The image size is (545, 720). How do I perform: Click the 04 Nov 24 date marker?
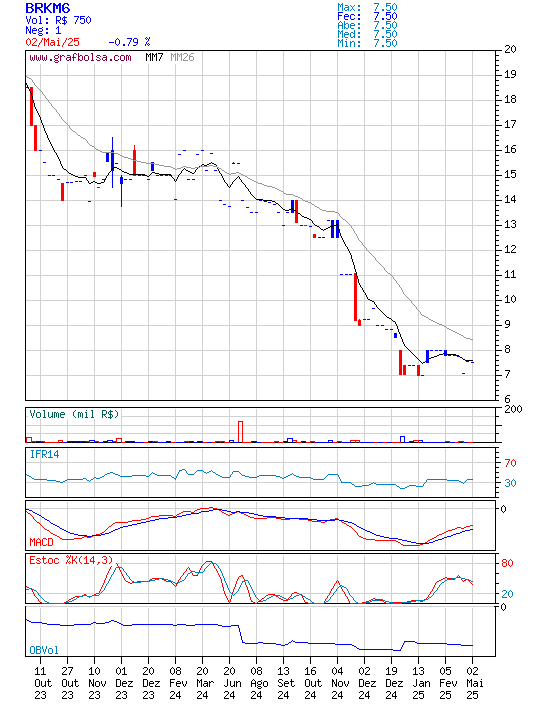(x=337, y=683)
